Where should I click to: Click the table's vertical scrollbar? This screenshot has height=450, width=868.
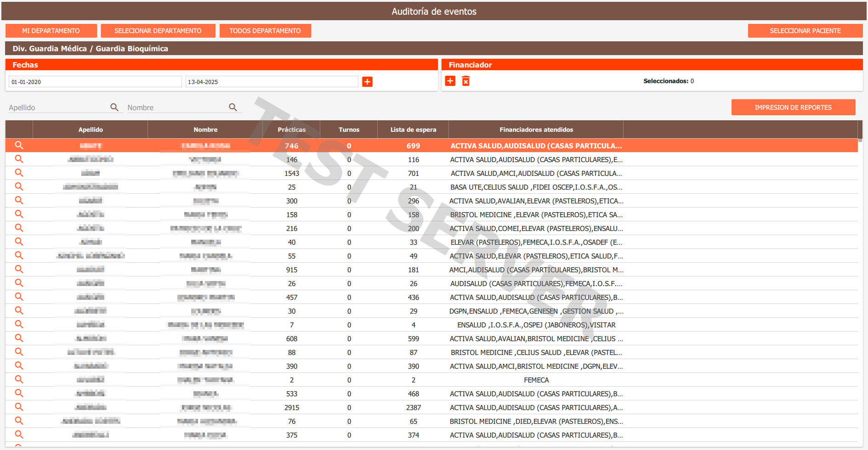[860, 276]
